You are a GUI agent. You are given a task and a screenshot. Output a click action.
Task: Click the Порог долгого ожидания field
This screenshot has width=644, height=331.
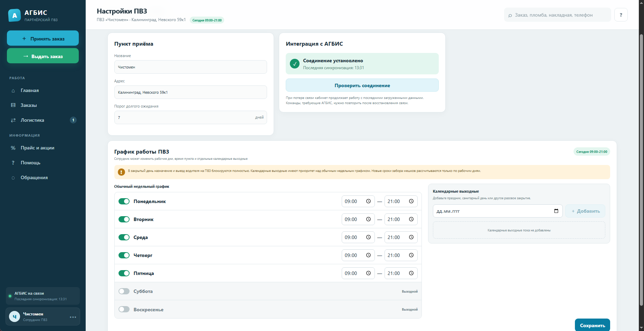point(191,117)
